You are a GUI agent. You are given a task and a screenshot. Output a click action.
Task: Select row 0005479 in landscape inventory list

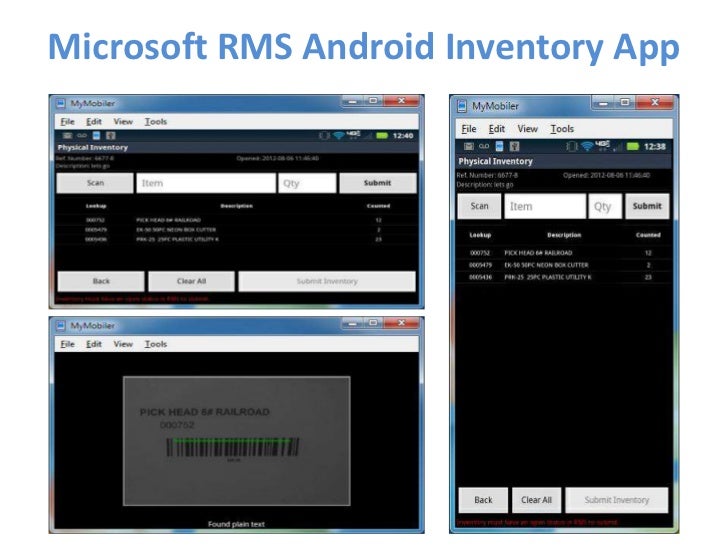236,230
